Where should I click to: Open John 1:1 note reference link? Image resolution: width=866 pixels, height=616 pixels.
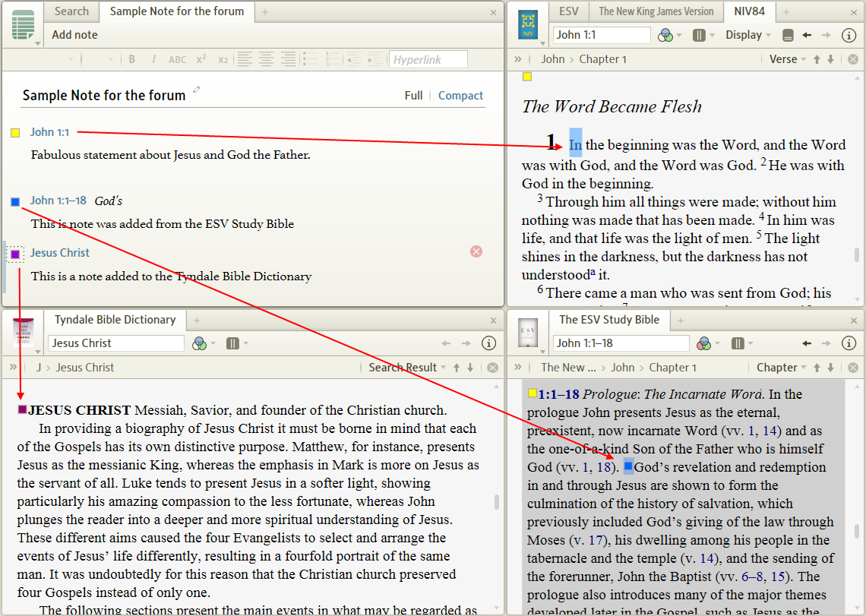(49, 132)
